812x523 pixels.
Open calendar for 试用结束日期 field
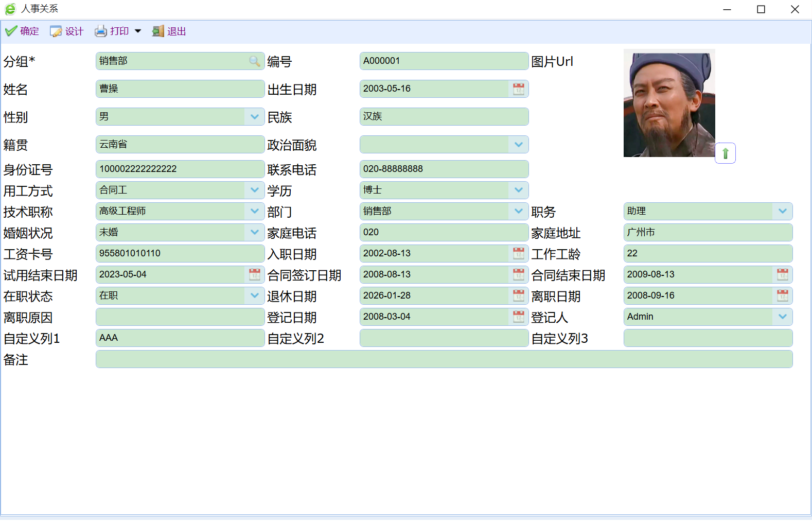[254, 274]
